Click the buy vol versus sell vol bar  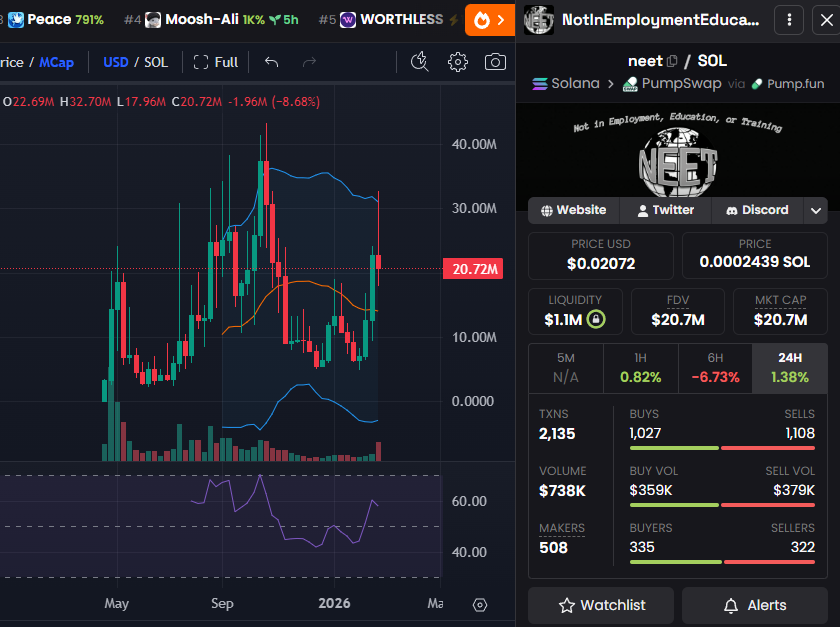[x=722, y=505]
